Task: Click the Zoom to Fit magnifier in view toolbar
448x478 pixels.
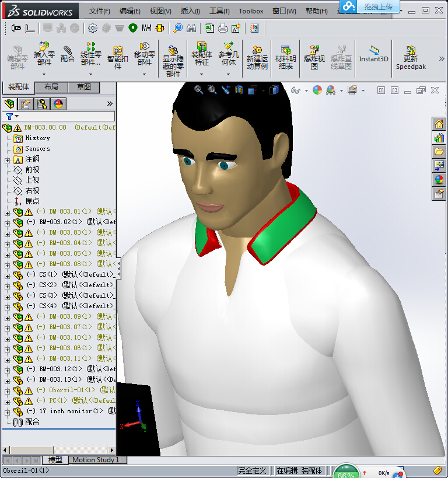Action: point(199,90)
